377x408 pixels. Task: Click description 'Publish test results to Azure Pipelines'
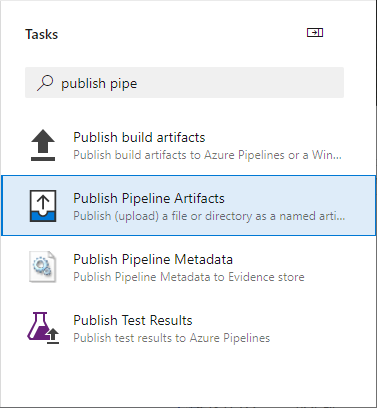click(x=171, y=338)
